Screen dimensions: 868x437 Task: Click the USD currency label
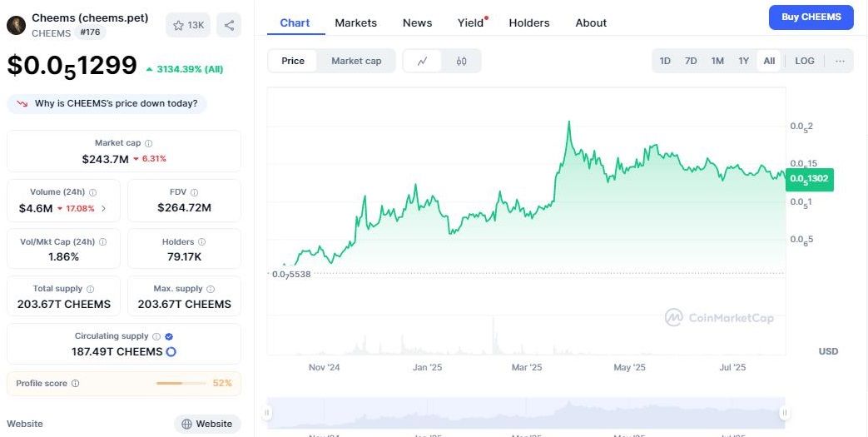coord(828,351)
